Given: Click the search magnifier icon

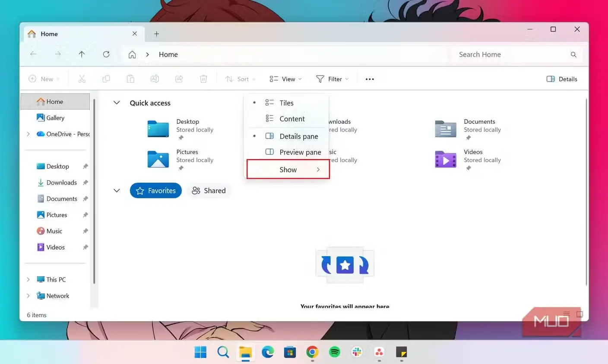Looking at the screenshot, I should tap(573, 54).
